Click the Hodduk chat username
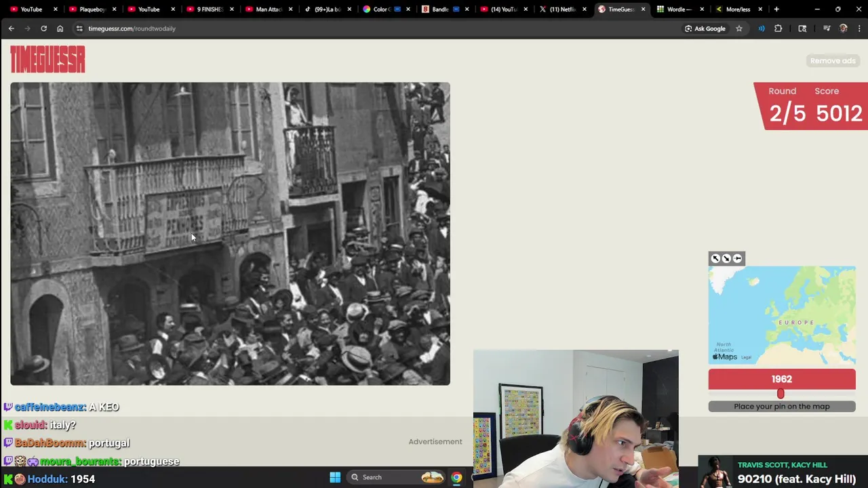868x488 pixels. click(x=47, y=479)
